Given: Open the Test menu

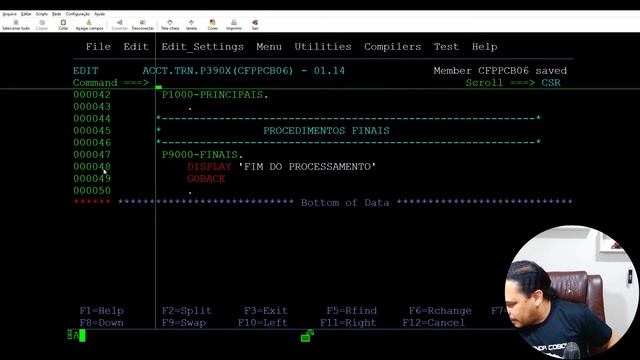Looking at the screenshot, I should pyautogui.click(x=446, y=47).
